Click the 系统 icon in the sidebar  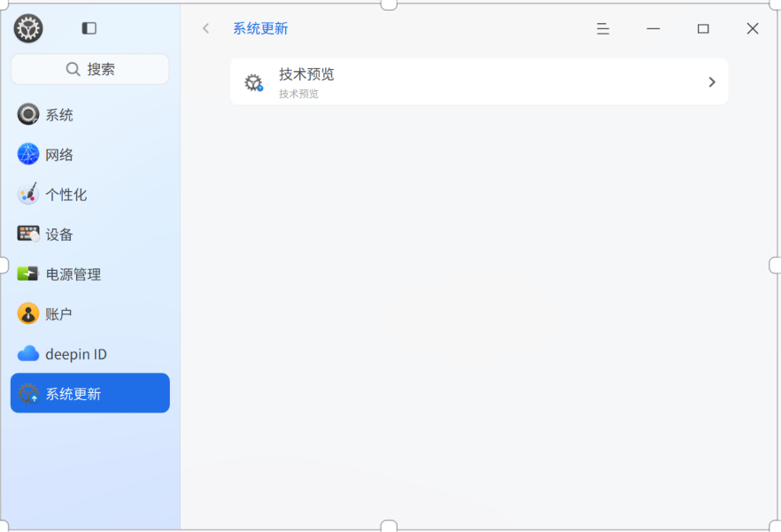(x=28, y=114)
